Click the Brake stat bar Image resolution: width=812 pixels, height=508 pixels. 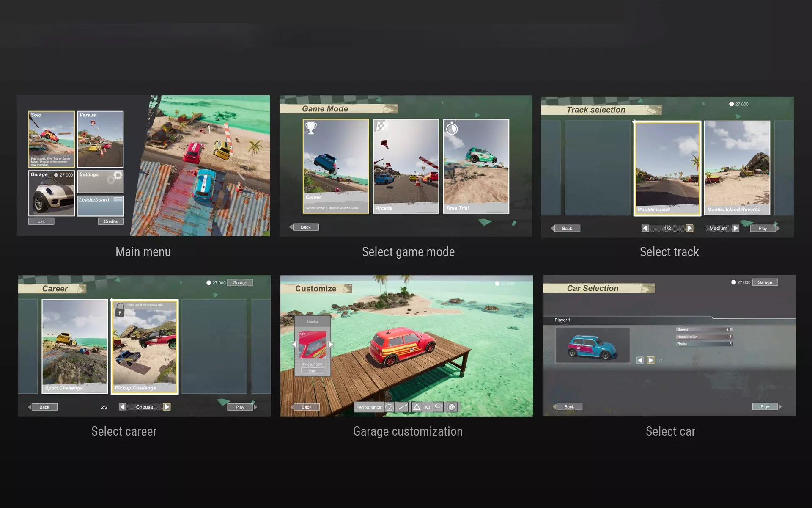[x=704, y=344]
